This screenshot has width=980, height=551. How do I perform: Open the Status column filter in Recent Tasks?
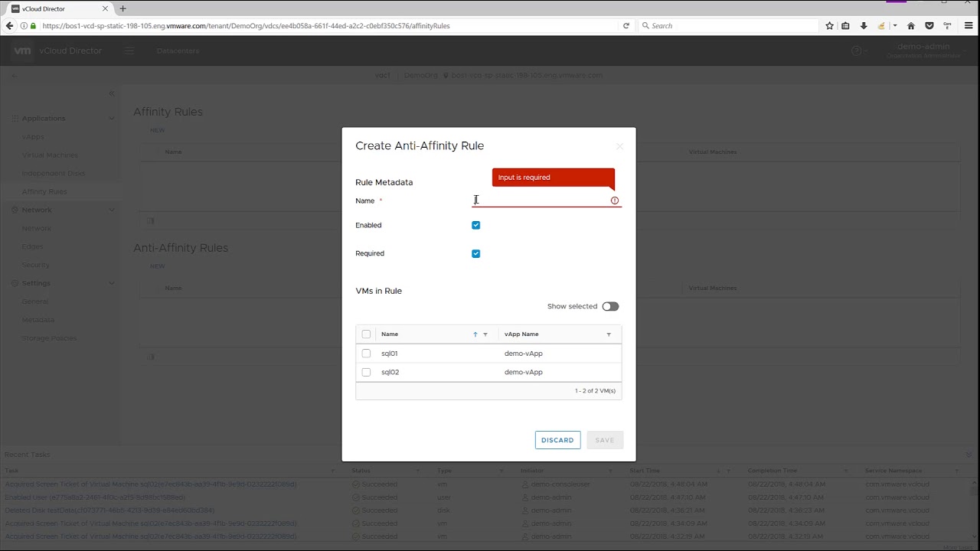[x=418, y=471]
